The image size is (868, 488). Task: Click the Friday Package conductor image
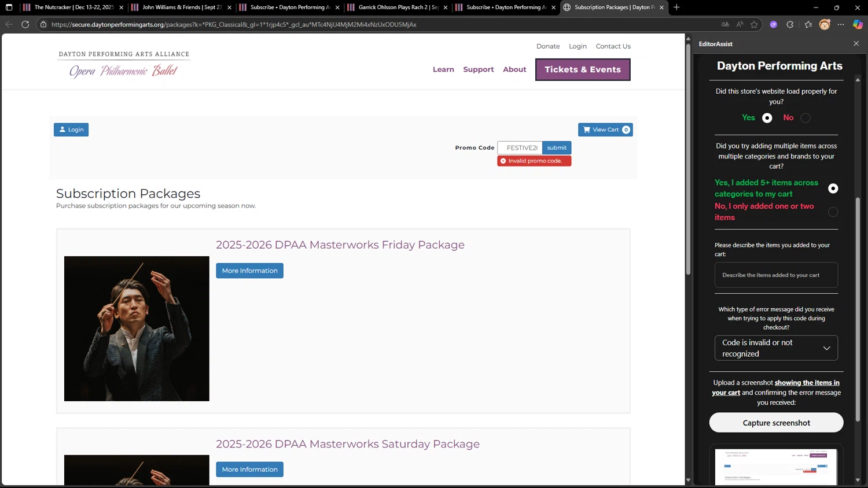pyautogui.click(x=137, y=328)
